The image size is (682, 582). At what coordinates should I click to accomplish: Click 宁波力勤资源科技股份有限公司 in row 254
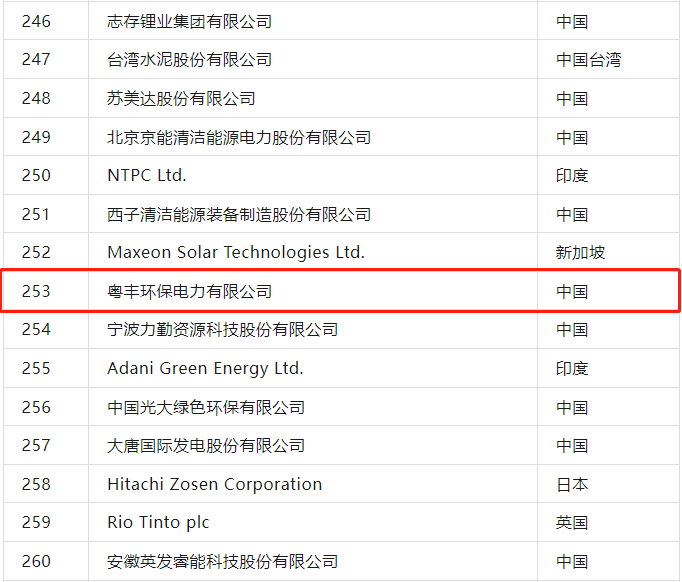[x=222, y=329]
